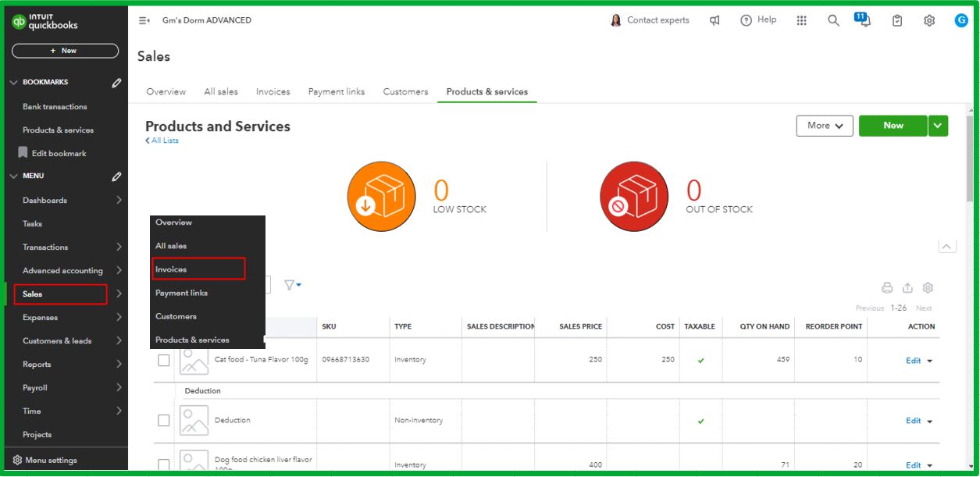
Task: Check the Deduction row checkbox
Action: tap(164, 420)
